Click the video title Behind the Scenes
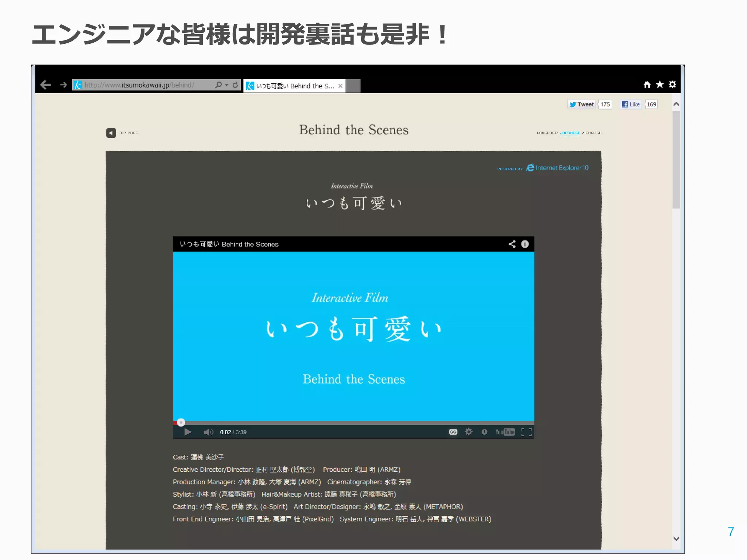The height and width of the screenshot is (560, 747). pos(229,244)
